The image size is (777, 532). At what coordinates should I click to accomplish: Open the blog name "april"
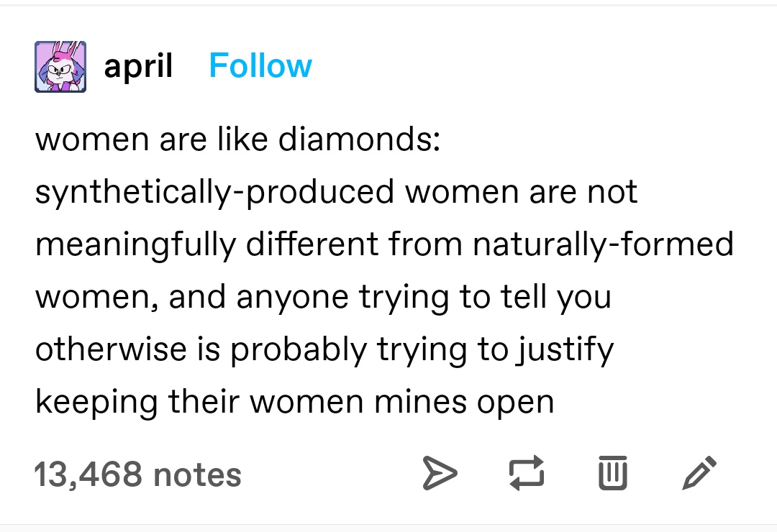click(x=138, y=66)
